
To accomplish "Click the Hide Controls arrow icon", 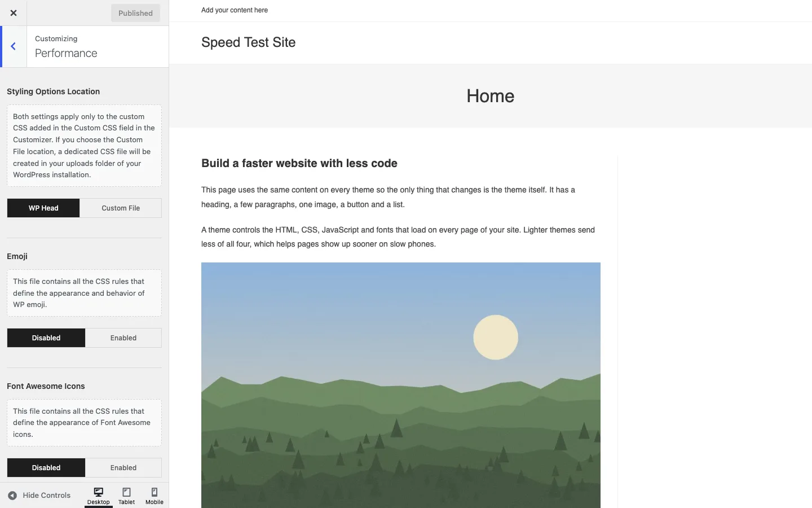I will (12, 496).
